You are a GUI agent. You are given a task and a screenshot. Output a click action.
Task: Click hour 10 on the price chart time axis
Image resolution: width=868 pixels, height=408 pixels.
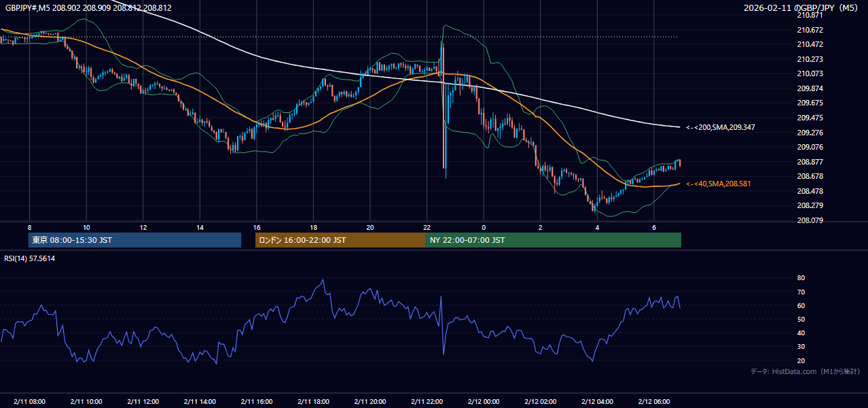(x=86, y=227)
